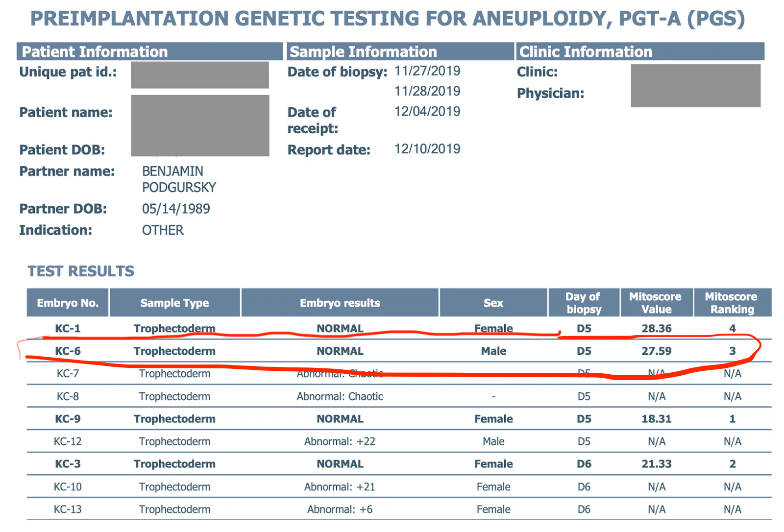The height and width of the screenshot is (532, 784).
Task: Click the Mitoscore Value column header
Action: point(656,303)
